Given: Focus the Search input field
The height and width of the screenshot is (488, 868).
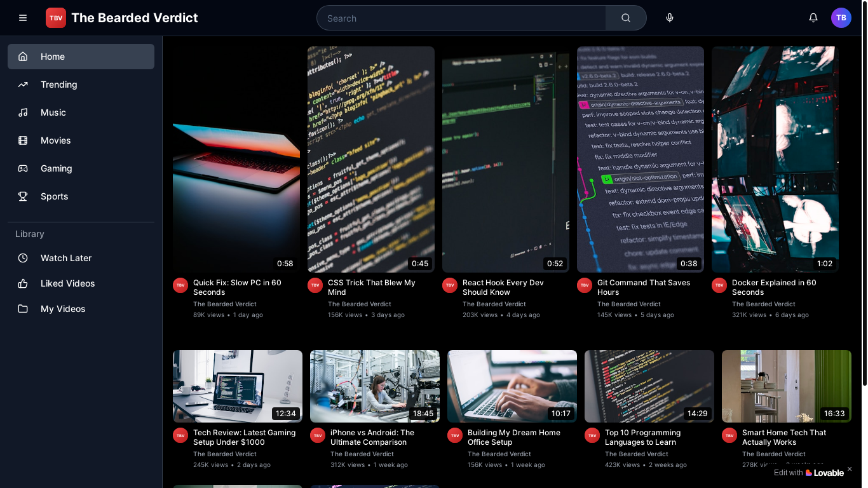Looking at the screenshot, I should (461, 18).
